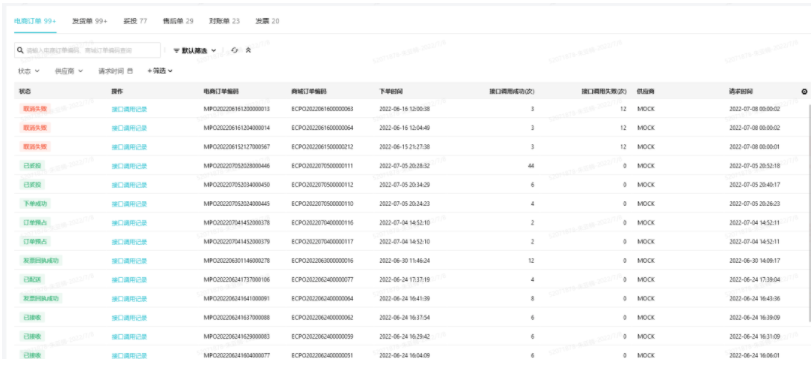Click 订单预占 status tag of order MPO202207041452000378
811x374 pixels.
coord(35,222)
